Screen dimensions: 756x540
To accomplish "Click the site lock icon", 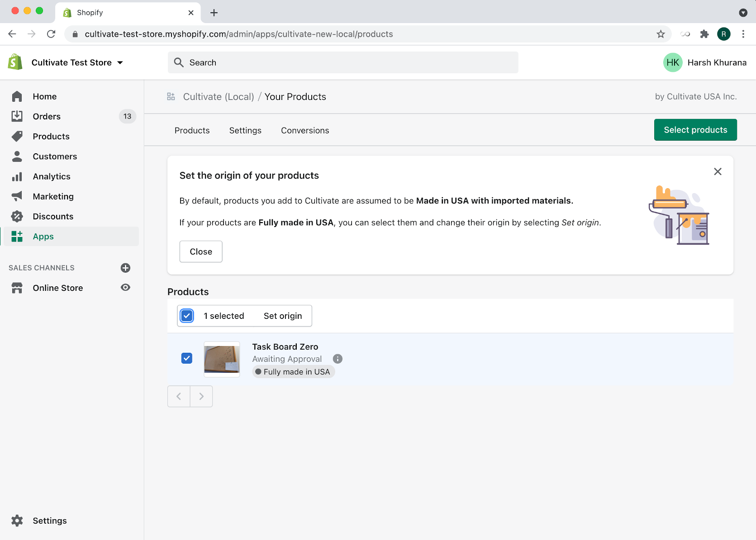I will 75,34.
